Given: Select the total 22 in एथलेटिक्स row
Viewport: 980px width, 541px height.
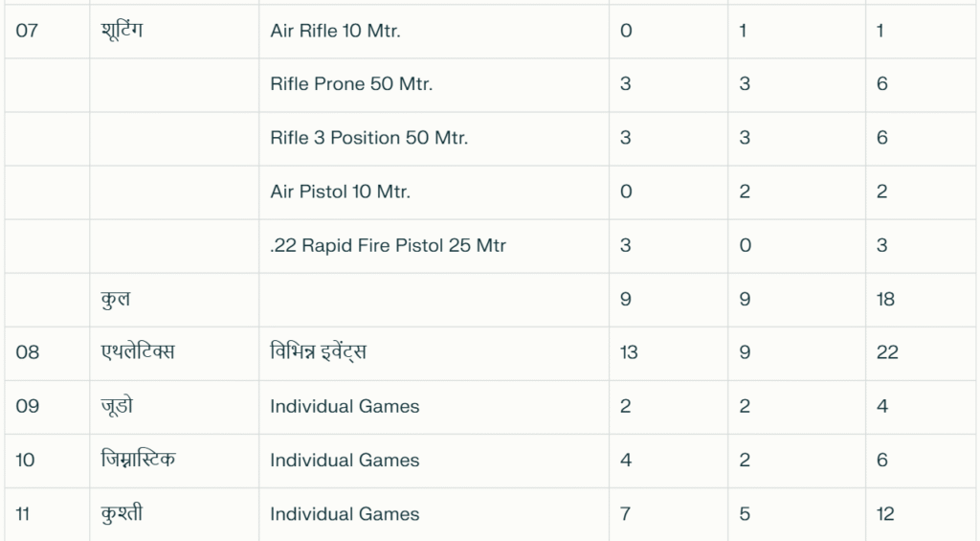Looking at the screenshot, I should (x=887, y=352).
